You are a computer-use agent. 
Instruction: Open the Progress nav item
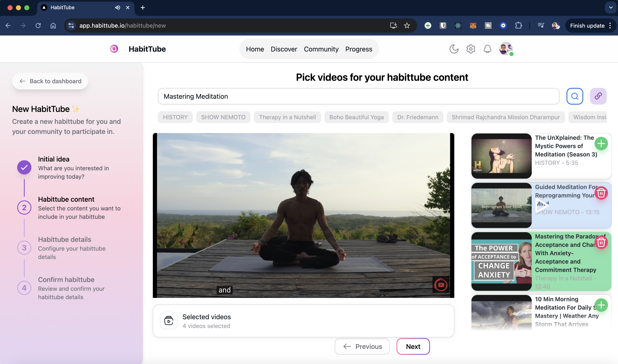[x=358, y=49]
